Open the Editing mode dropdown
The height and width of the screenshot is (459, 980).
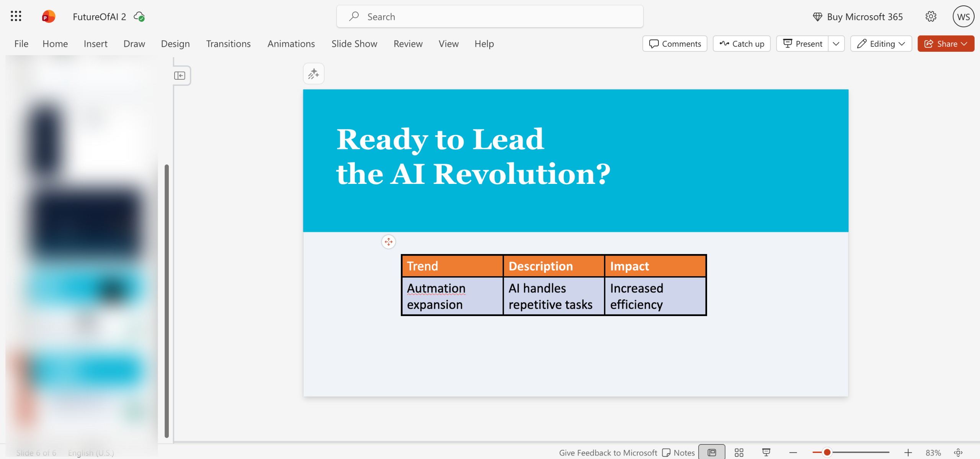tap(881, 44)
